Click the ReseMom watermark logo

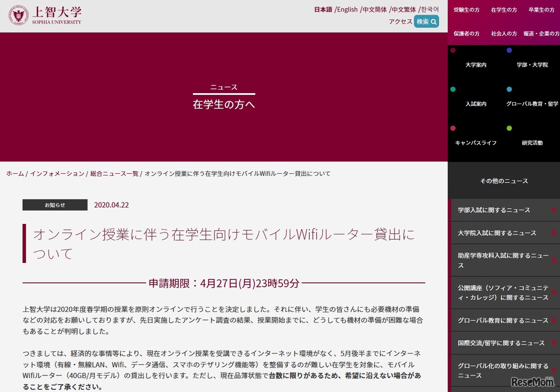533,381
